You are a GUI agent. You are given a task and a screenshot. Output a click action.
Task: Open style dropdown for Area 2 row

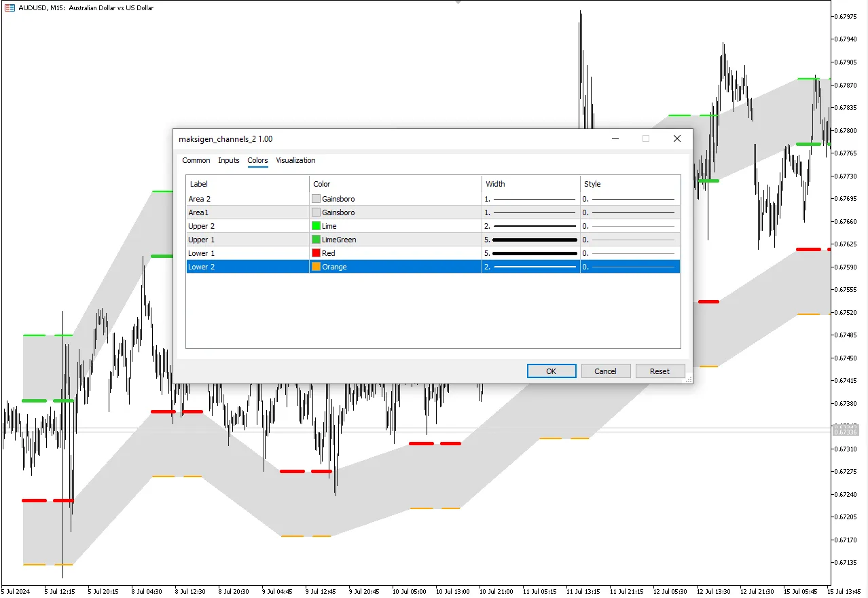point(630,199)
